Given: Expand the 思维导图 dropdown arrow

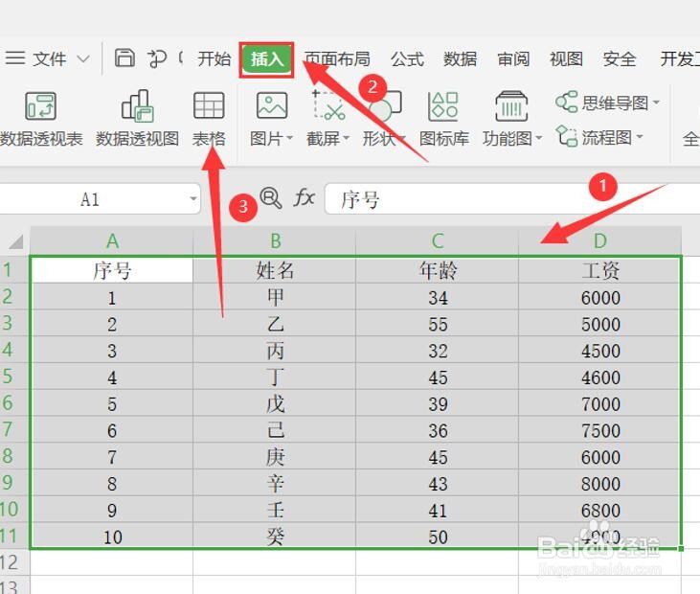Looking at the screenshot, I should point(656,103).
